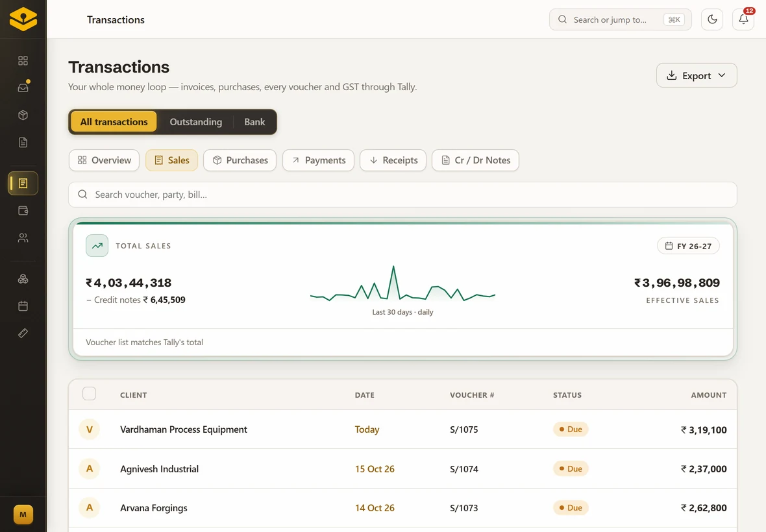Open the people icon in sidebar
766x532 pixels.
(23, 238)
